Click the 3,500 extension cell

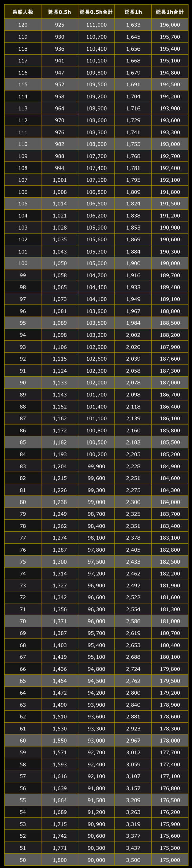pos(133,860)
